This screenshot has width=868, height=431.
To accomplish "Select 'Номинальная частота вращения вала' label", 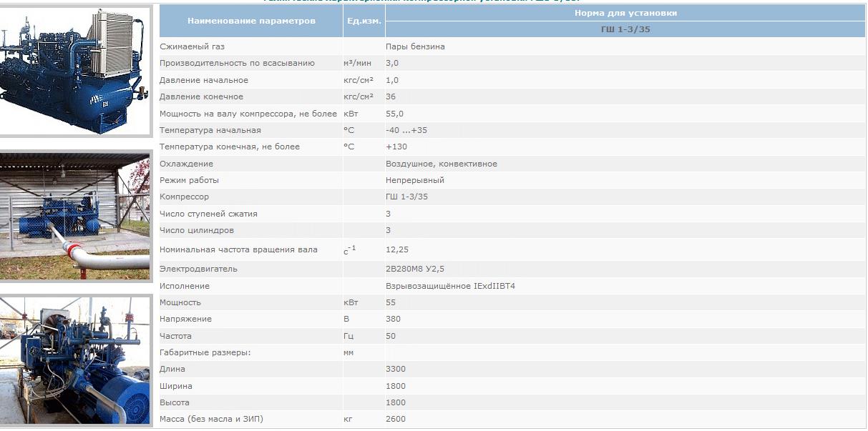I will (239, 249).
